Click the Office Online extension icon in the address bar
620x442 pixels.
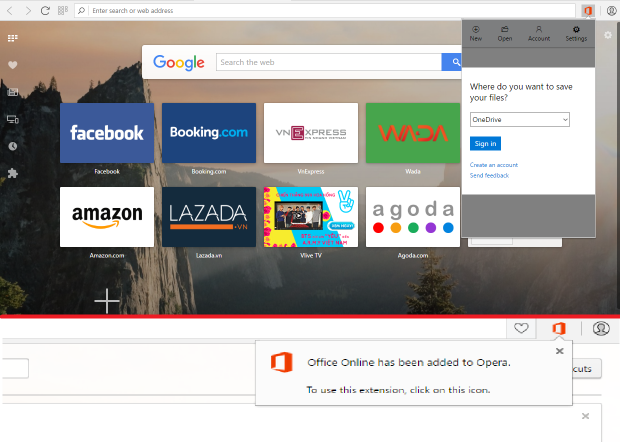pyautogui.click(x=588, y=10)
